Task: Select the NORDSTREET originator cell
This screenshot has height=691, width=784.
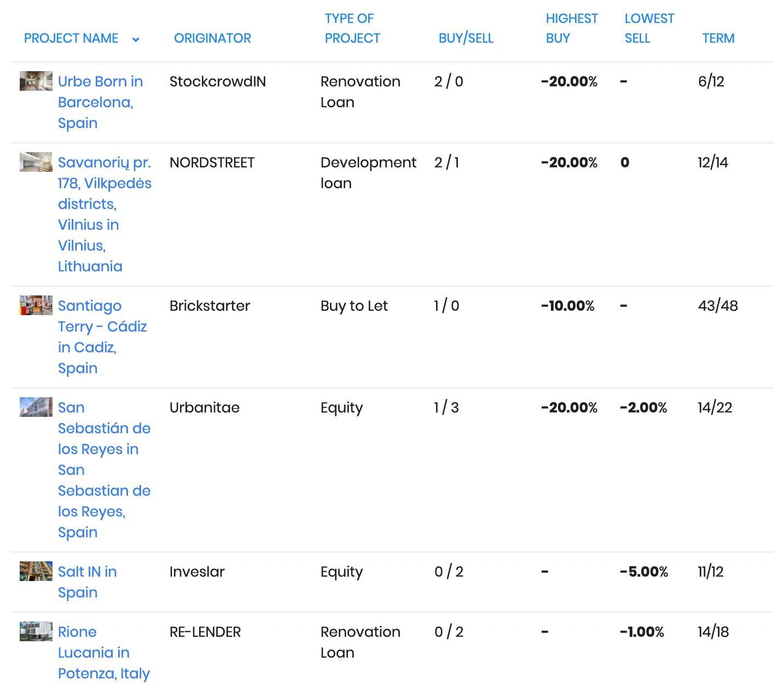Action: coord(212,162)
